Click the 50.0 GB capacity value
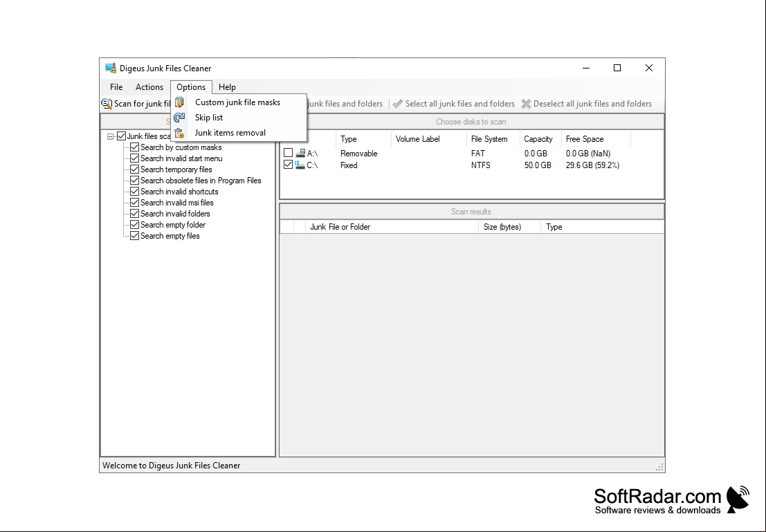This screenshot has width=766, height=532. [x=538, y=165]
